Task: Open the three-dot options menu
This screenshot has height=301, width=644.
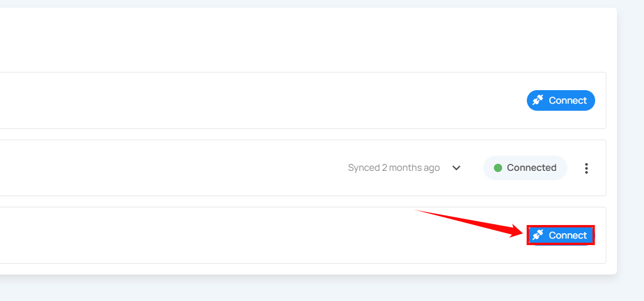Action: [586, 168]
